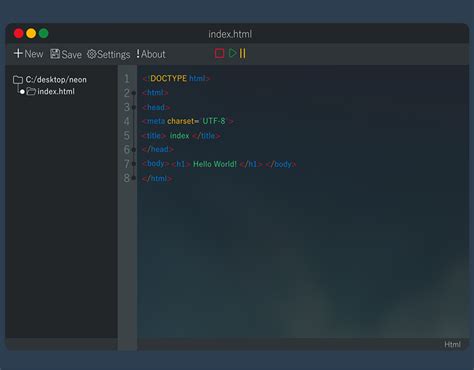Minimize the window with the yellow button

pyautogui.click(x=31, y=33)
